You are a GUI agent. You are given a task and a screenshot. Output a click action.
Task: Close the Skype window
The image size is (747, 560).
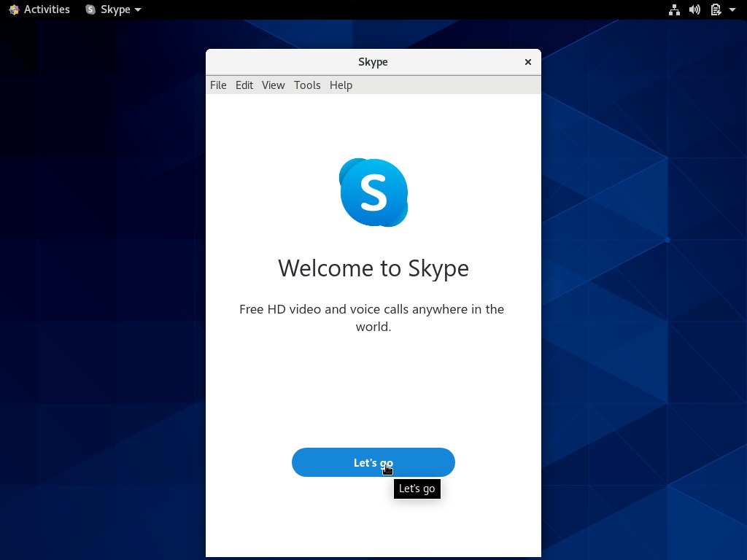528,62
